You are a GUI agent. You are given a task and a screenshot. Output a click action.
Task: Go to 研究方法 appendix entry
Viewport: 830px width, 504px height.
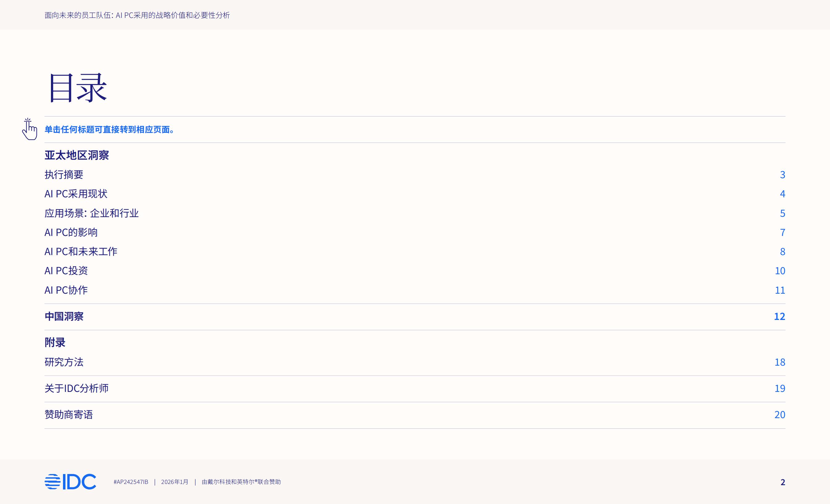(x=64, y=362)
